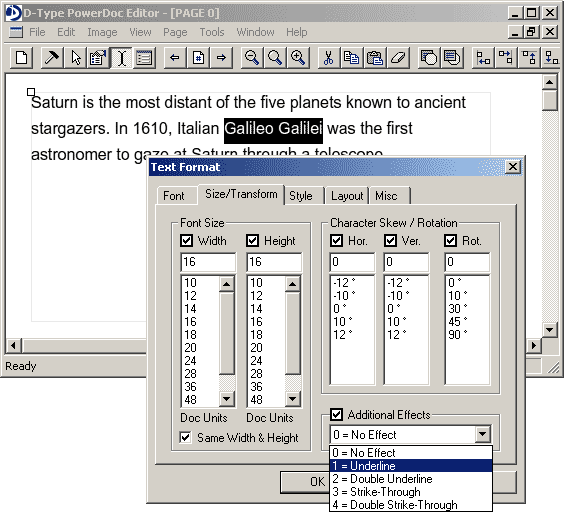The height and width of the screenshot is (514, 564).
Task: Click the eraser icon
Action: tap(397, 58)
